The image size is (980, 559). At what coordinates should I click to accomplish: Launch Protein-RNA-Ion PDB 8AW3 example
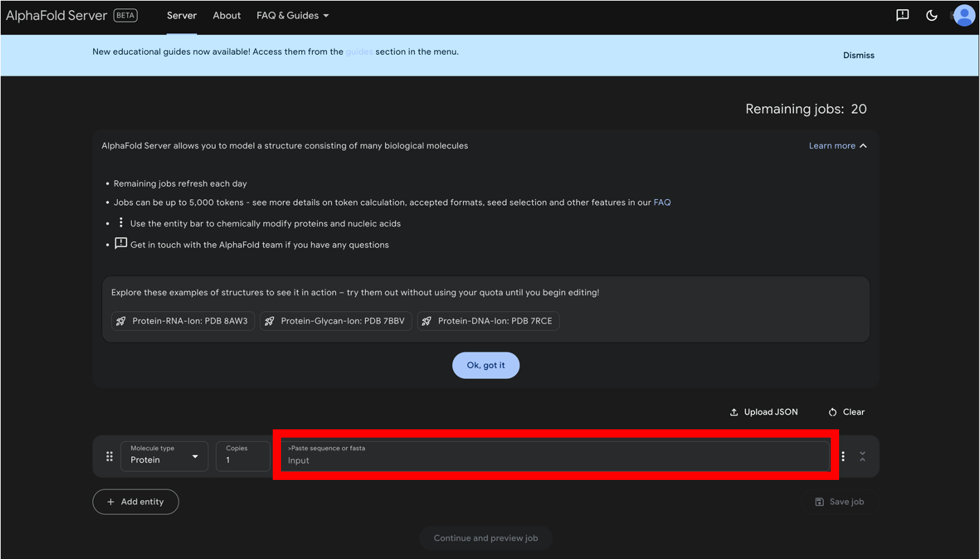tap(183, 321)
